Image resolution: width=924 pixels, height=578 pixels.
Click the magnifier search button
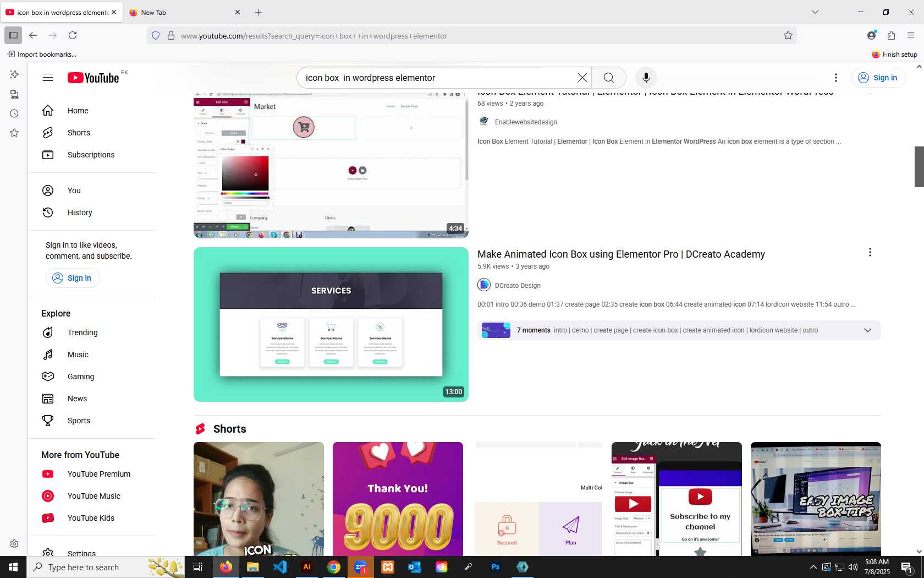pyautogui.click(x=608, y=78)
